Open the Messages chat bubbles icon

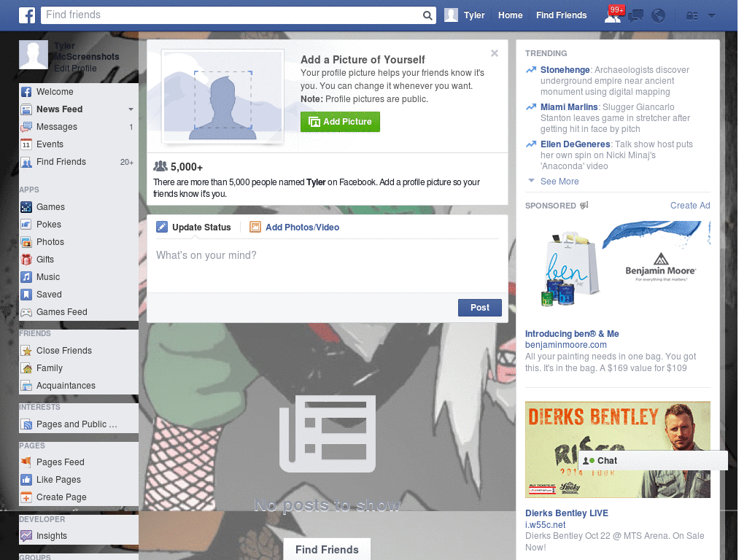coord(635,15)
